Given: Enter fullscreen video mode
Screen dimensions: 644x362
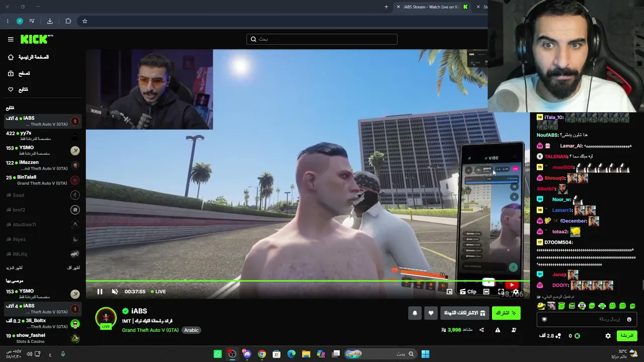Looking at the screenshot, I should tap(501, 292).
